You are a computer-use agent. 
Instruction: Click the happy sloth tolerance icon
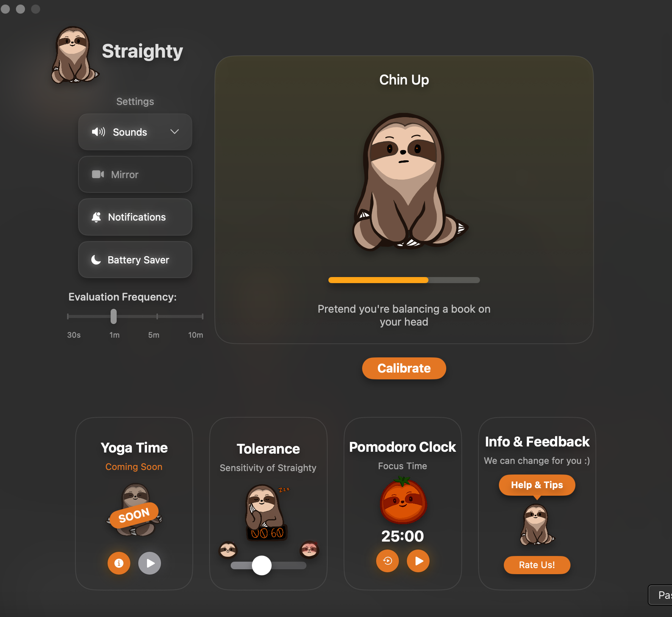(228, 550)
